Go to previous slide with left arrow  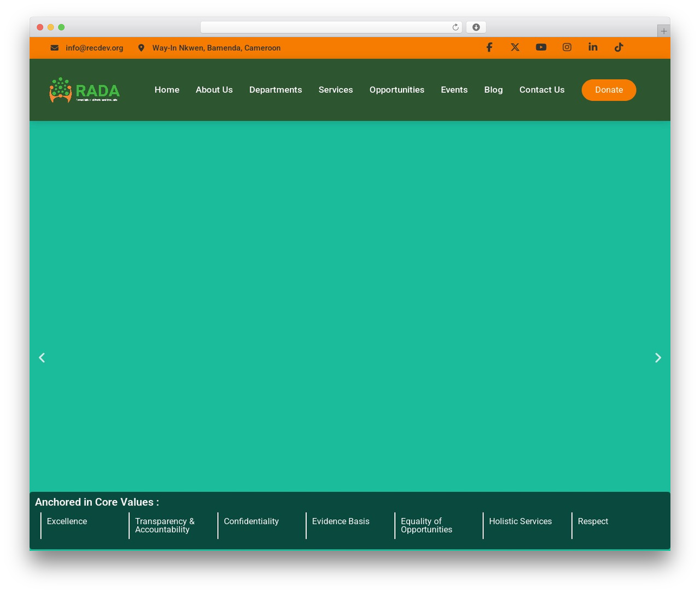(42, 358)
